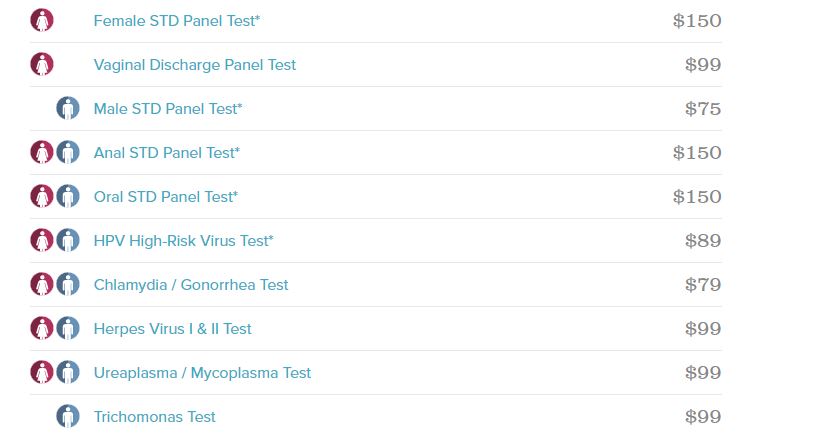Select Chlamydia / Gonorrhea Test link

[x=191, y=285]
